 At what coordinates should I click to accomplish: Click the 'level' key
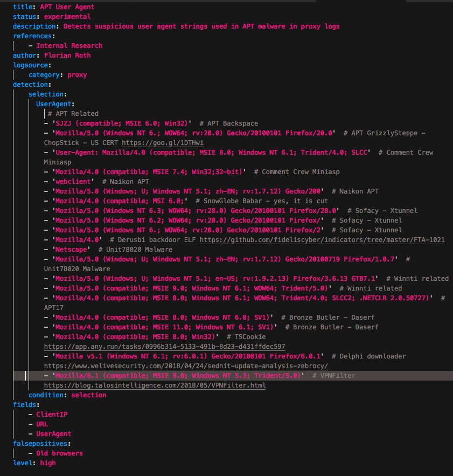point(23,463)
